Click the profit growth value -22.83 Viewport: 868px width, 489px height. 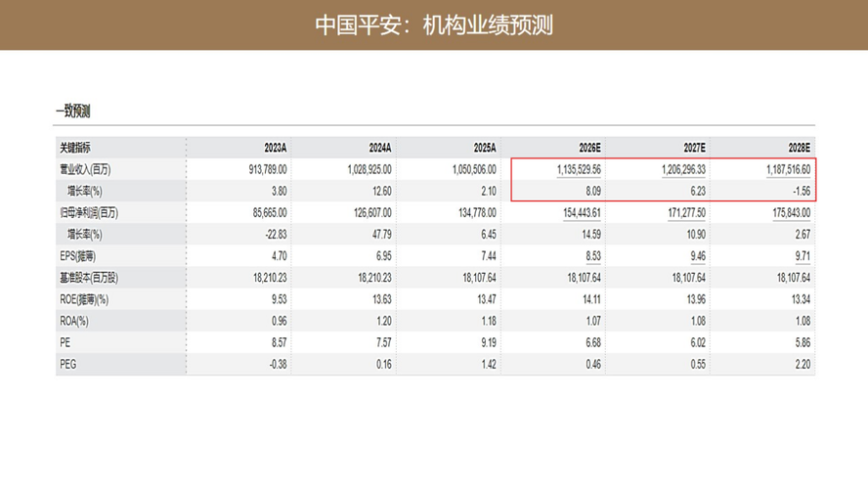click(277, 235)
